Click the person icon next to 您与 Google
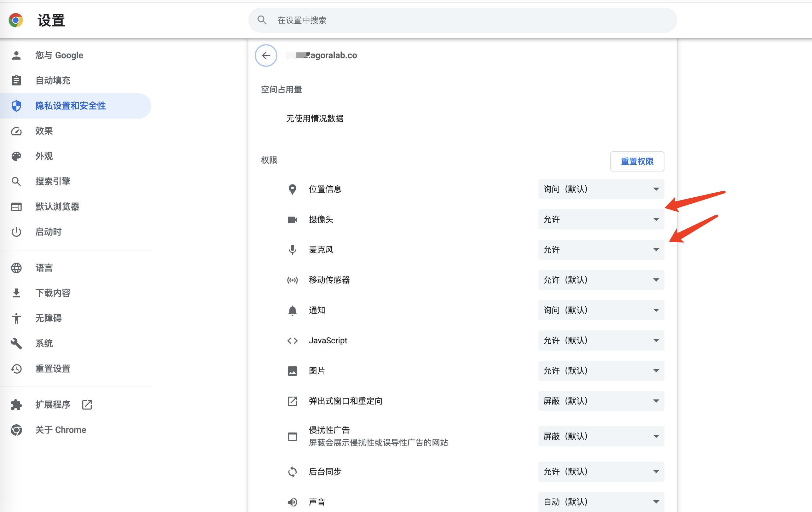The height and width of the screenshot is (512, 812). pos(16,55)
